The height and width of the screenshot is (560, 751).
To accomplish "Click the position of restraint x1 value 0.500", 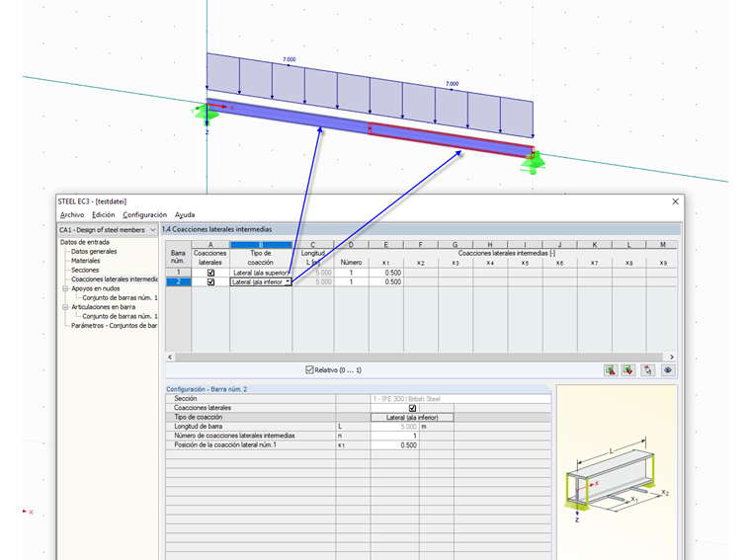I will tap(394, 445).
